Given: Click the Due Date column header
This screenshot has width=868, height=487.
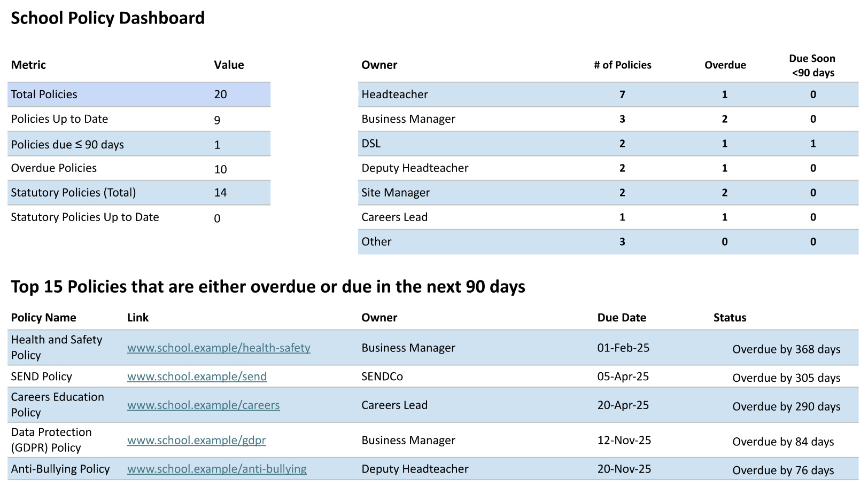Looking at the screenshot, I should (x=622, y=318).
